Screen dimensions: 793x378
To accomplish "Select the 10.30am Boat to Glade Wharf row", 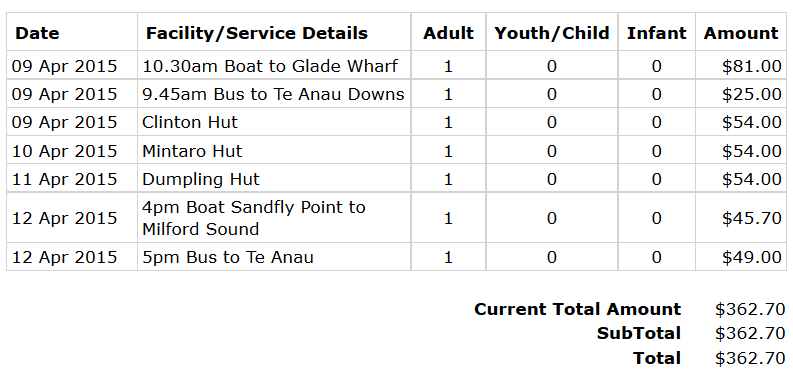I will [396, 65].
